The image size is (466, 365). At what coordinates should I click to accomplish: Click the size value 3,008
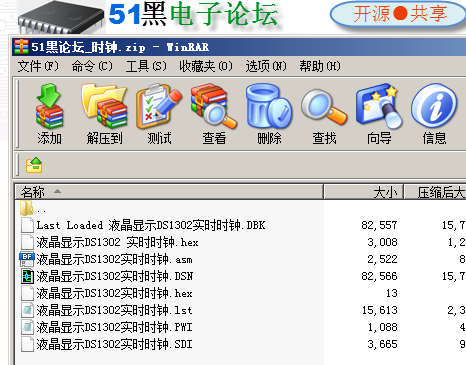[382, 242]
